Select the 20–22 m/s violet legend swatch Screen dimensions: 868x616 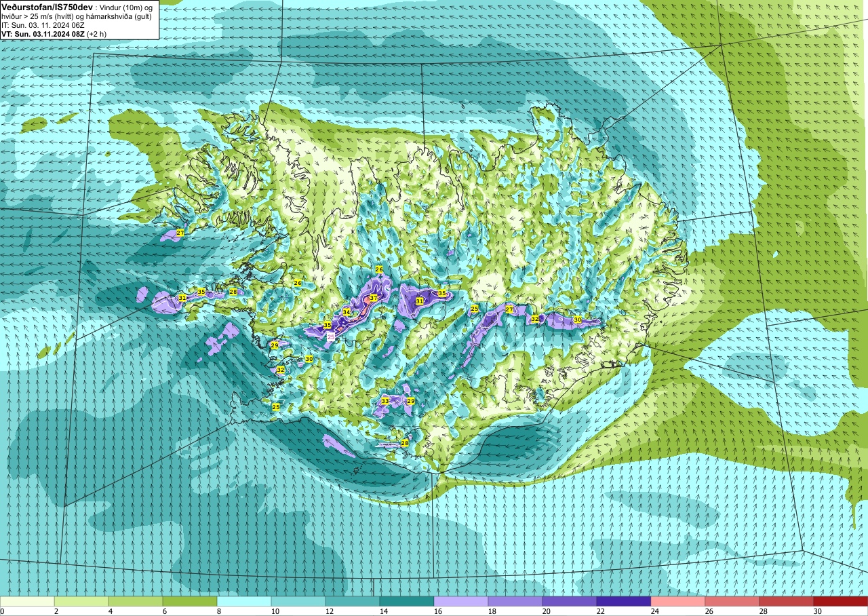tap(570, 601)
